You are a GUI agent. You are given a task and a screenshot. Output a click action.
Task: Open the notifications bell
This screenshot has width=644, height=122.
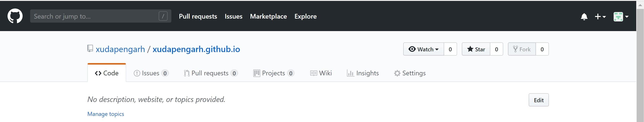[x=584, y=17]
